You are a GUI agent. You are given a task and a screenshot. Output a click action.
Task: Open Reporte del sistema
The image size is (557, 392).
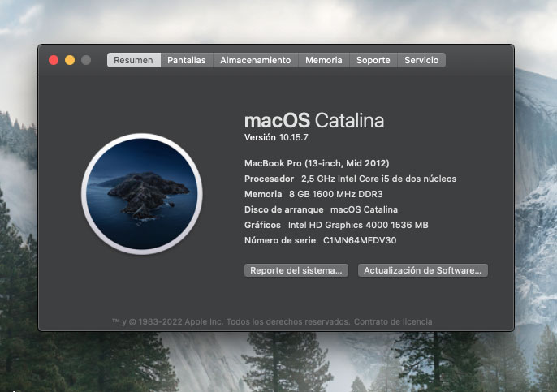click(x=296, y=270)
